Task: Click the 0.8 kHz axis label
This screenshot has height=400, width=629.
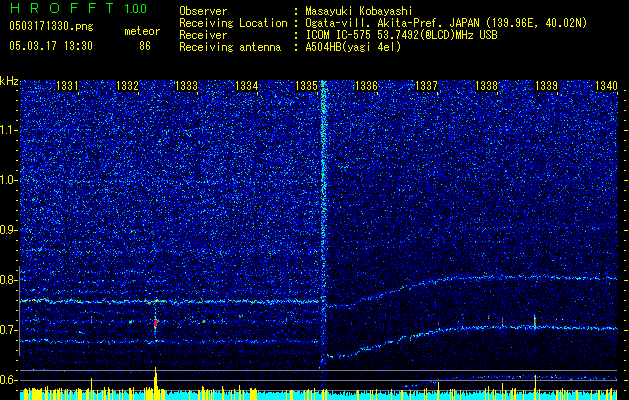Action: click(x=9, y=280)
